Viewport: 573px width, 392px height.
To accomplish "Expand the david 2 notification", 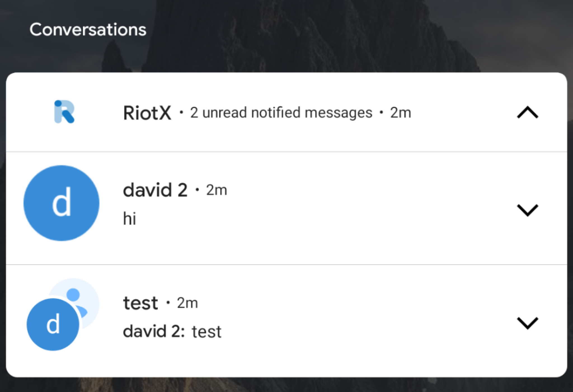I will (527, 210).
